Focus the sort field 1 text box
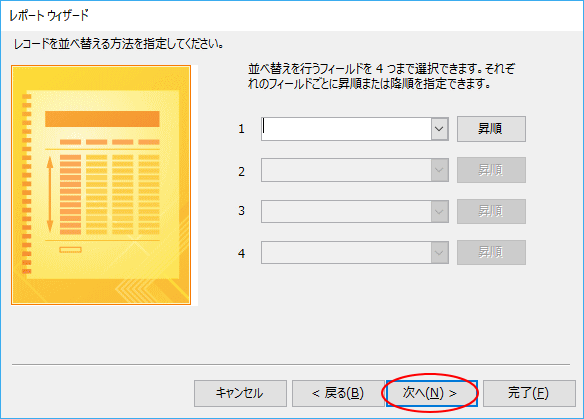The width and height of the screenshot is (584, 419). [346, 129]
